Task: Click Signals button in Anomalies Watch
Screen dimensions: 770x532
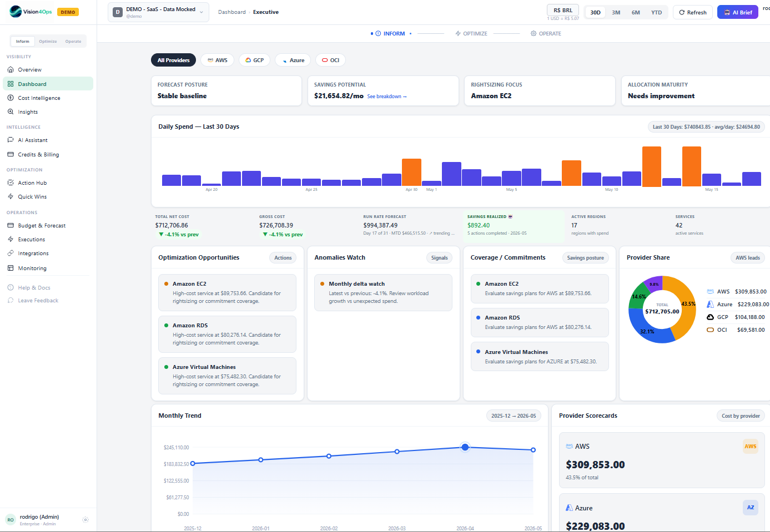Action: point(440,258)
